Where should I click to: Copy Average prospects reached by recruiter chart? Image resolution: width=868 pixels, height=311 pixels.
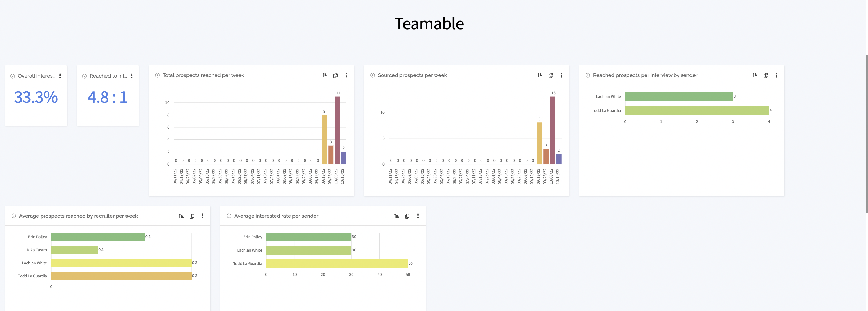point(192,216)
